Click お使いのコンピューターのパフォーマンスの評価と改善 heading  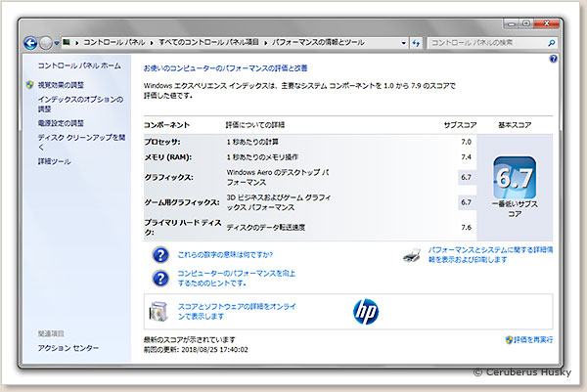[x=225, y=68]
